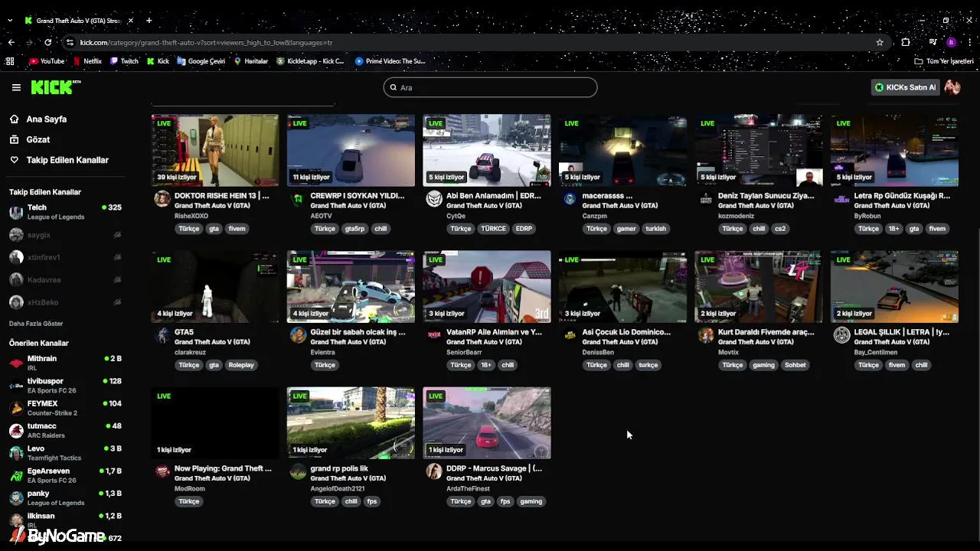The image size is (980, 551).
Task: Open the DOKTOR RISHE HEIN 13 stream title
Action: point(222,196)
